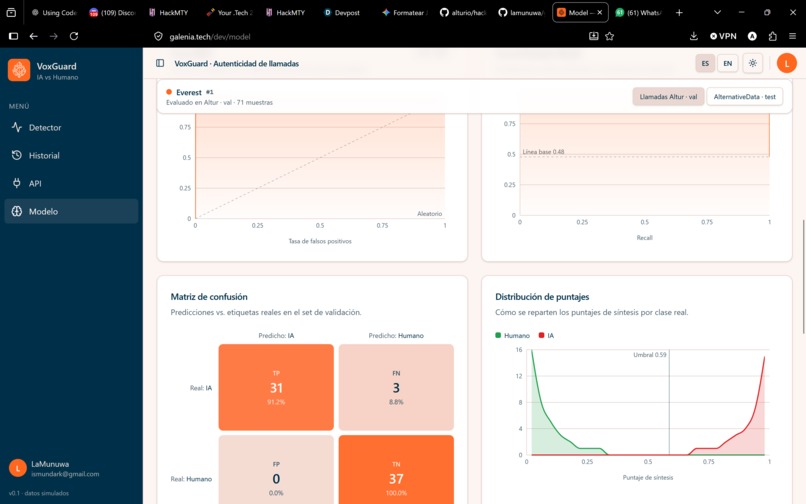The height and width of the screenshot is (504, 806).
Task: Click the Recall axis label
Action: pos(644,238)
